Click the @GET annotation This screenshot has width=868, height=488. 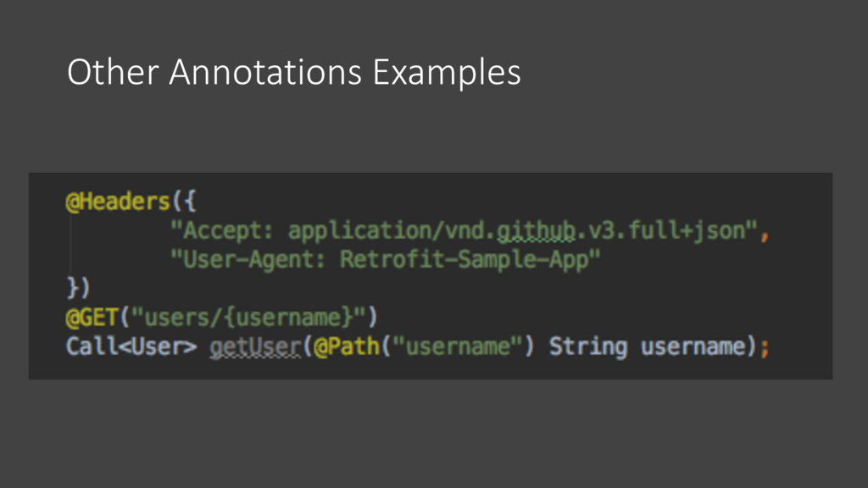tap(92, 318)
